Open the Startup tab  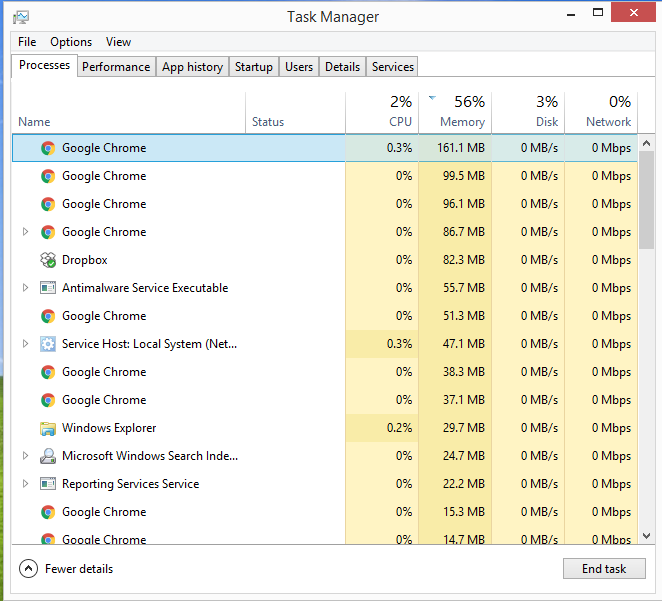(253, 67)
